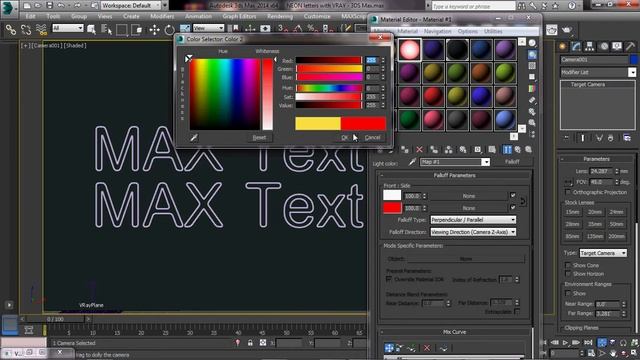
Task: Click the red Side color swatch
Action: 392,208
